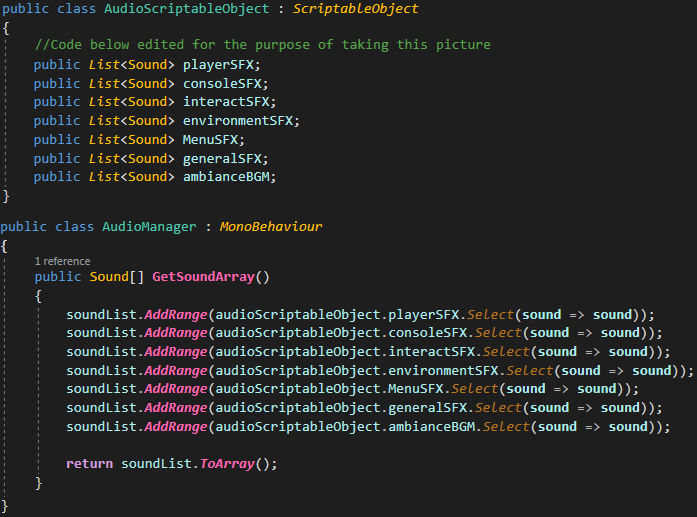This screenshot has height=517, width=697.
Task: Click environmentSFX in the AddRange call
Action: (x=443, y=371)
